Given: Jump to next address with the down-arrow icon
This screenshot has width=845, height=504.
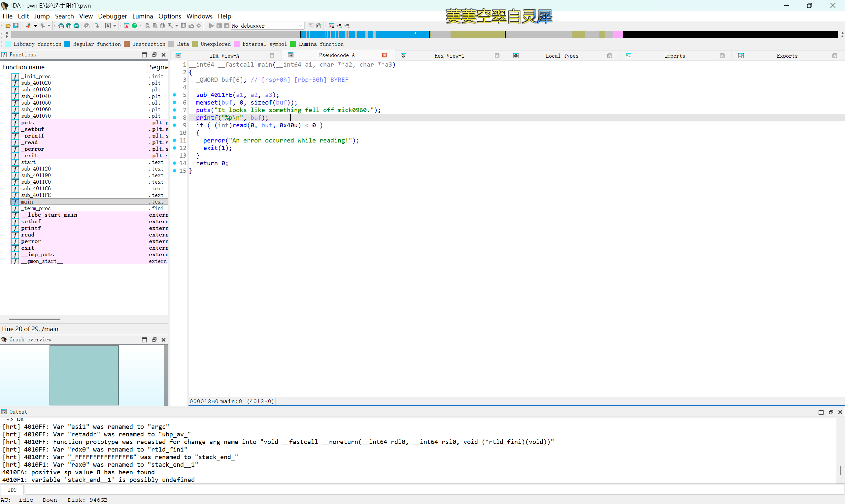Looking at the screenshot, I should (97, 25).
